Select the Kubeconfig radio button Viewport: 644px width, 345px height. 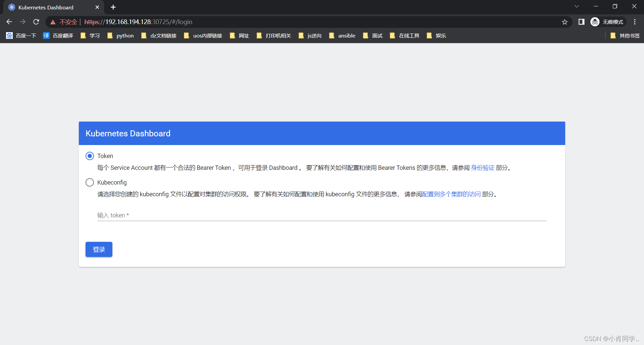[90, 182]
